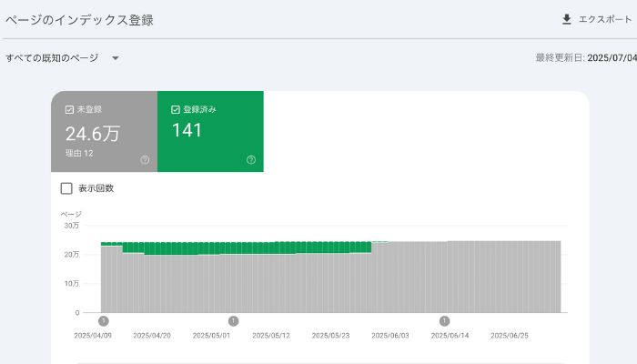Toggle the 登録済み checkbox
Image resolution: width=637 pixels, height=364 pixels.
[176, 110]
